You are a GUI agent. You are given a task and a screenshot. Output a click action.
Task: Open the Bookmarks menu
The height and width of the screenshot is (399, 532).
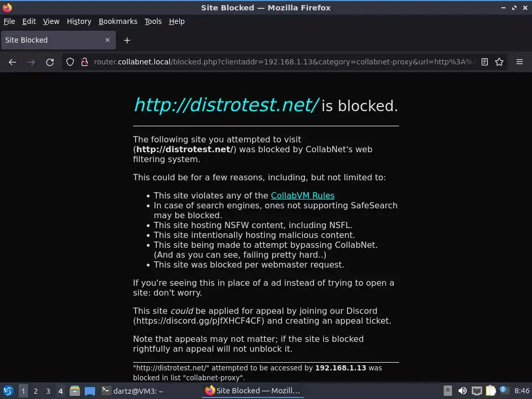118,21
